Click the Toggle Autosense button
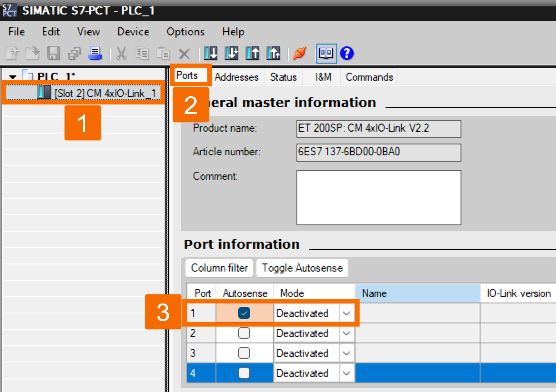556x392 pixels. [x=302, y=268]
